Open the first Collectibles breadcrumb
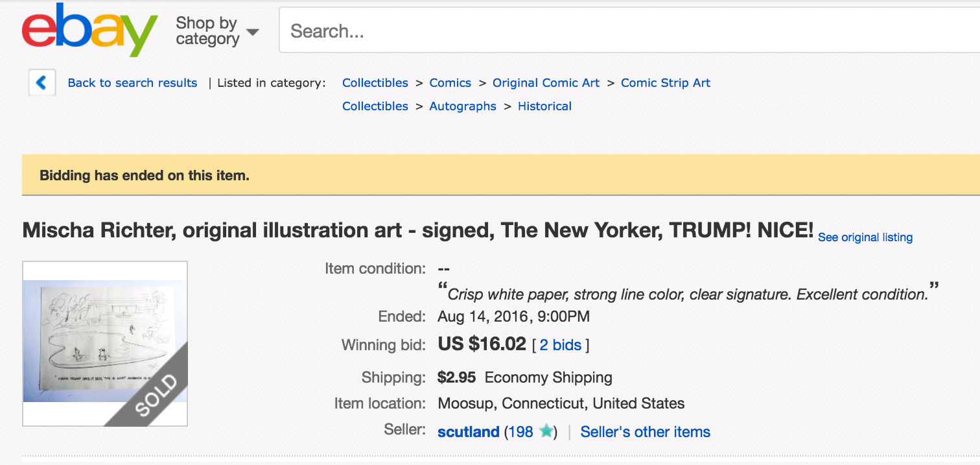The image size is (980, 465). [375, 83]
